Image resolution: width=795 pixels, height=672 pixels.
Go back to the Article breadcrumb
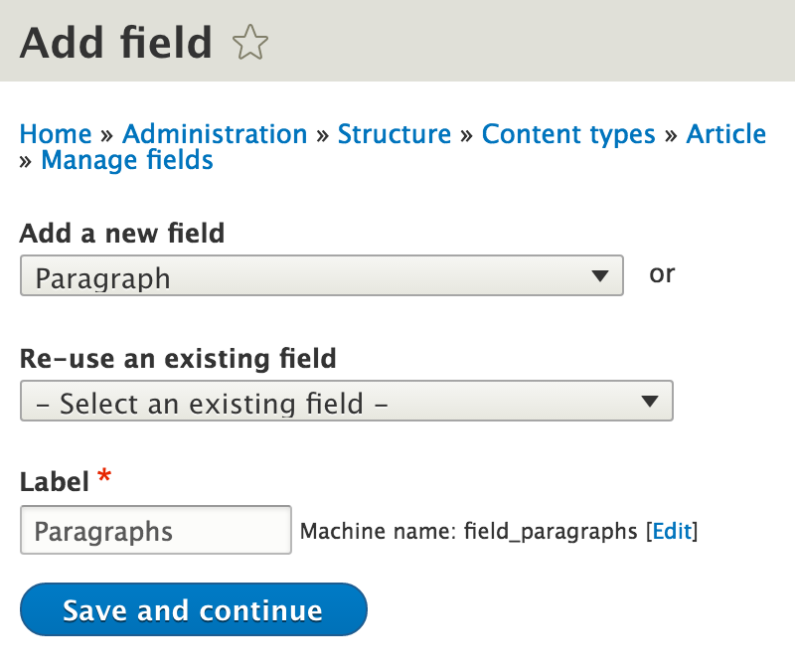[x=725, y=134]
